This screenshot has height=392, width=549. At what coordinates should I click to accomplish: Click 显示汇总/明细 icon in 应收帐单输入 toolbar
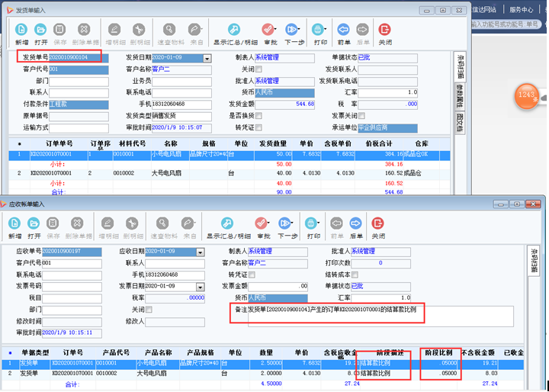tap(227, 223)
